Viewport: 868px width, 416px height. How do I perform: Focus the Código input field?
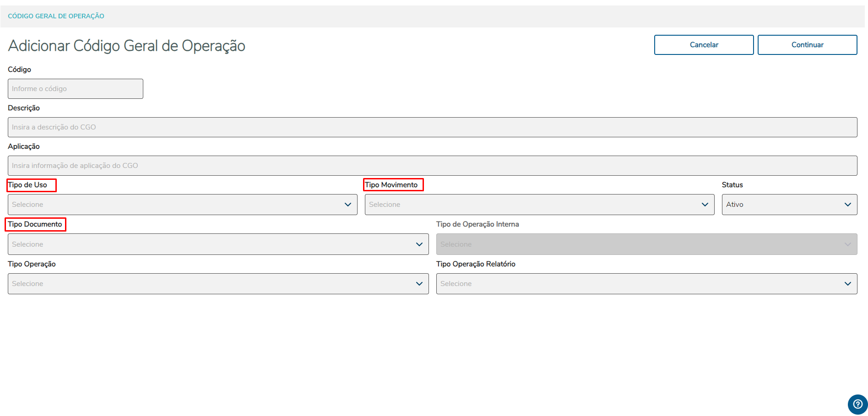point(76,89)
